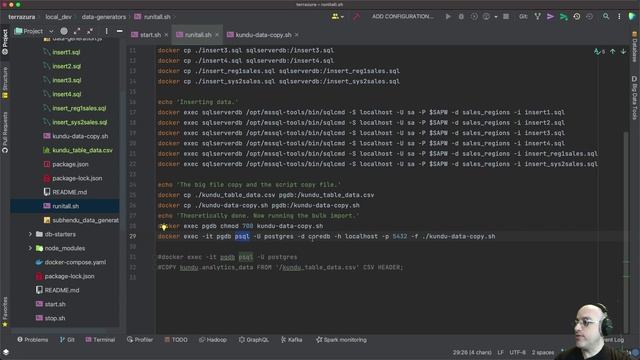Click the 2 spaces indent widget
Viewport: 640px width, 360px height.
point(542,352)
